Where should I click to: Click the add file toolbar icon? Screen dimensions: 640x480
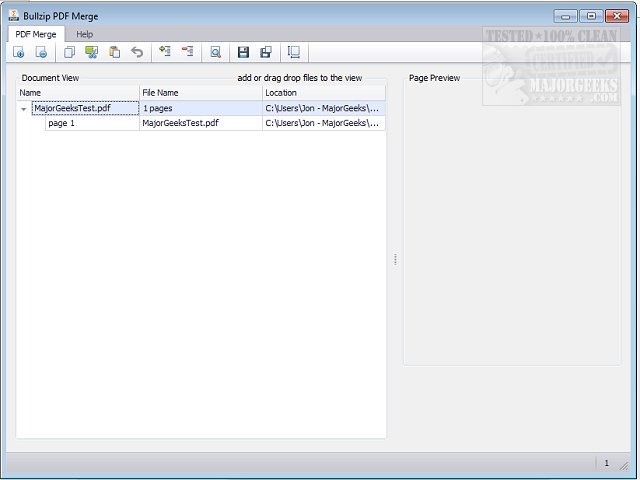point(18,52)
